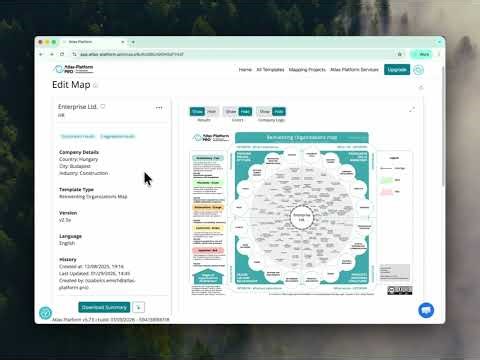Image resolution: width=480 pixels, height=360 pixels.
Task: Open the chat support bubble
Action: [x=426, y=310]
